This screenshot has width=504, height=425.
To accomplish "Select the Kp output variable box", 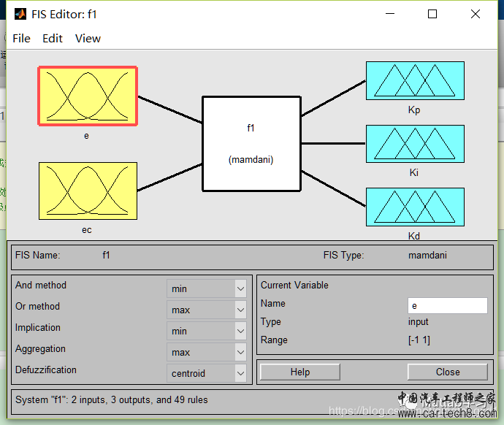I will 415,80.
